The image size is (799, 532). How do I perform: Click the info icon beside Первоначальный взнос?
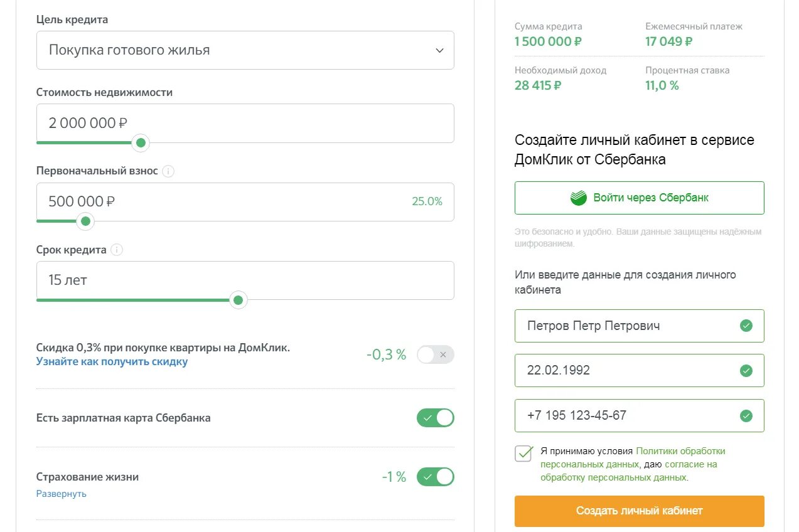[x=168, y=171]
